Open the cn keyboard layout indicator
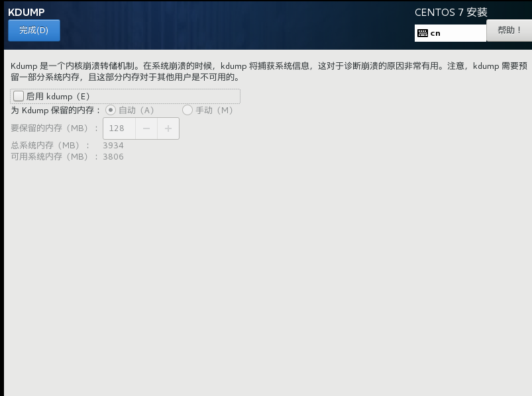The height and width of the screenshot is (396, 532). [451, 33]
